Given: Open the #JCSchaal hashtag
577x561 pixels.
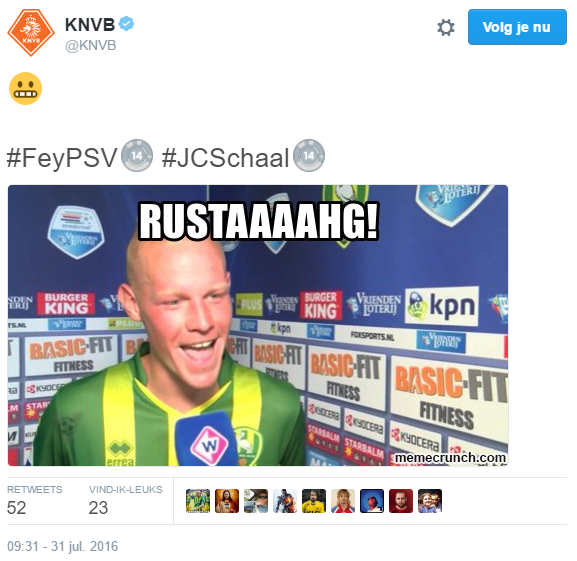Looking at the screenshot, I should 226,158.
